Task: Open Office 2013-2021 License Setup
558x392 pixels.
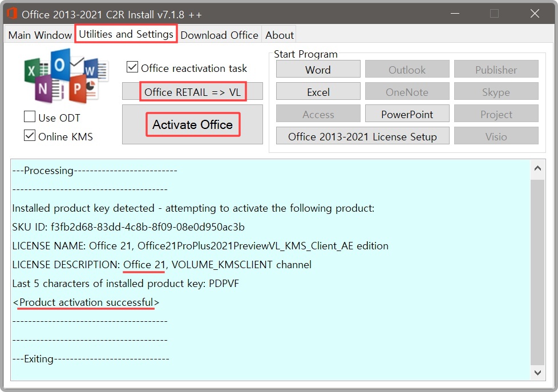Action: [x=363, y=136]
